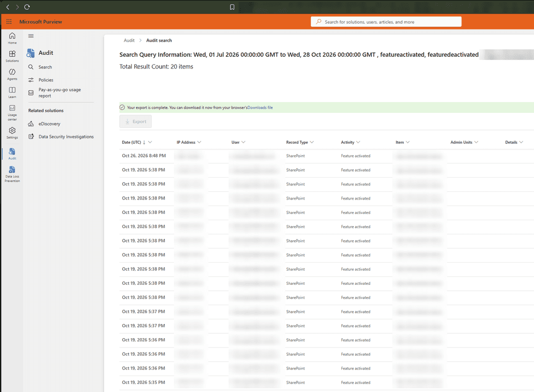Click the search magnifier in top bar
The image size is (534, 392).
(x=319, y=22)
